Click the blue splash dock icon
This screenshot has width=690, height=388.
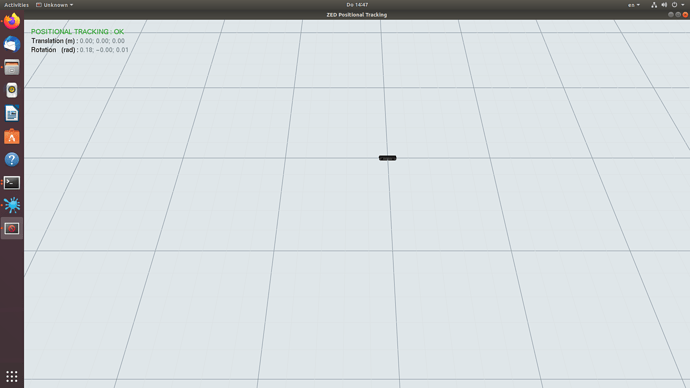[x=12, y=205]
